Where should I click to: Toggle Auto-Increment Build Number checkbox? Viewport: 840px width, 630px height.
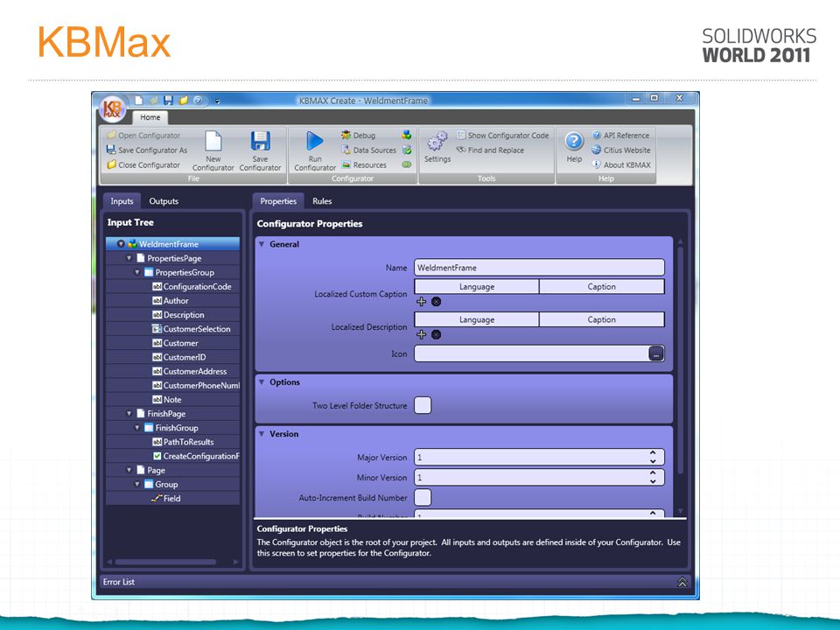(423, 497)
